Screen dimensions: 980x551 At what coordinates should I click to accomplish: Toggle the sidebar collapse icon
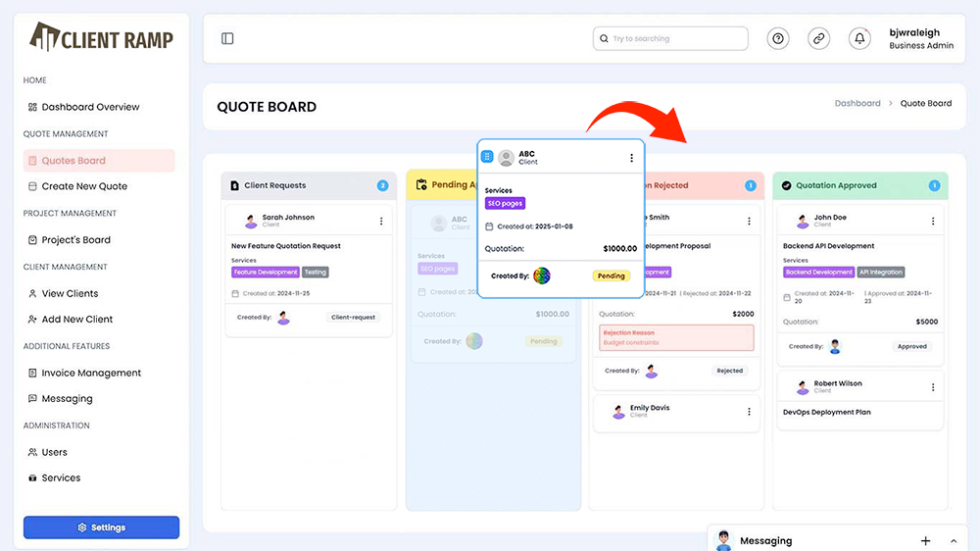227,39
